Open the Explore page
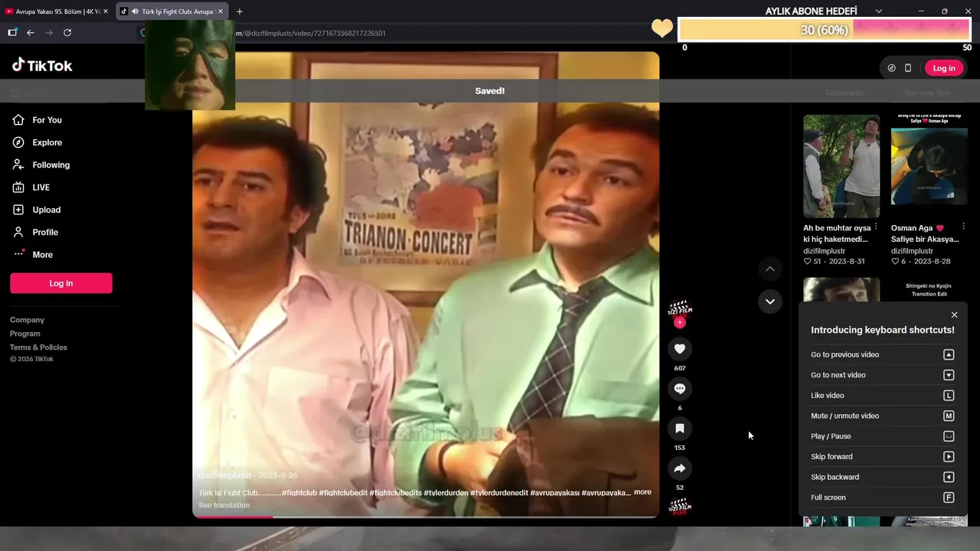The image size is (980, 551). [x=47, y=142]
